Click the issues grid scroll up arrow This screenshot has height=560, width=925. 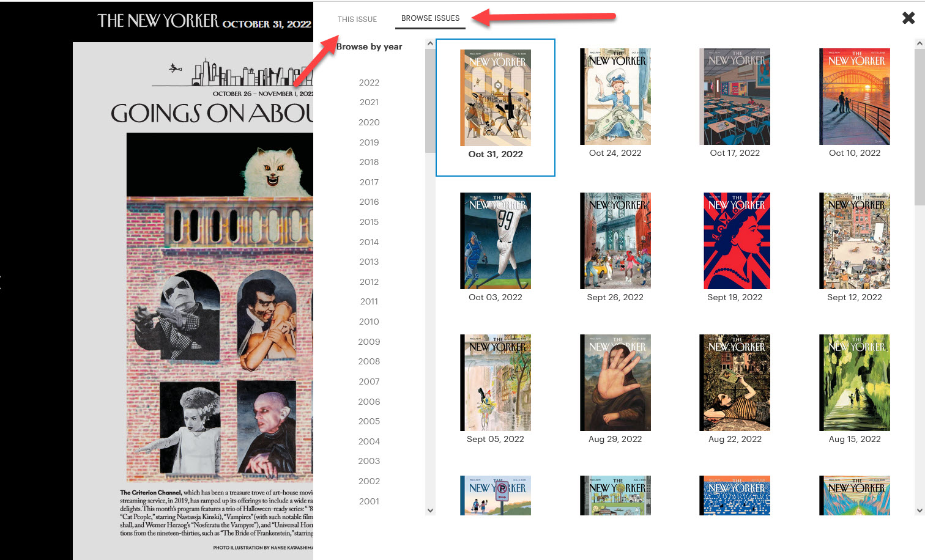point(919,43)
